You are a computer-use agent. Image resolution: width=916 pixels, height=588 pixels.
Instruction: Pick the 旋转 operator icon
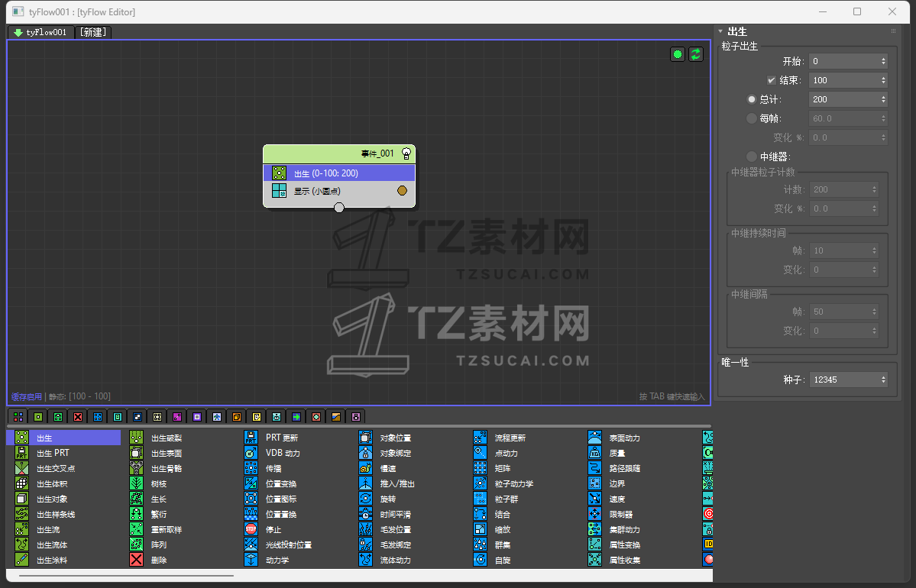[366, 499]
